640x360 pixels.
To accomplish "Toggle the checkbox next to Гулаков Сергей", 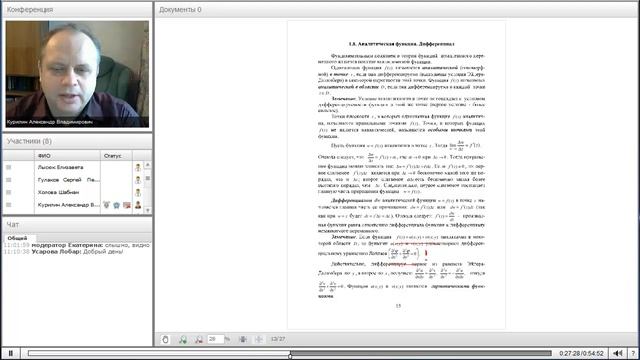I will point(9,180).
